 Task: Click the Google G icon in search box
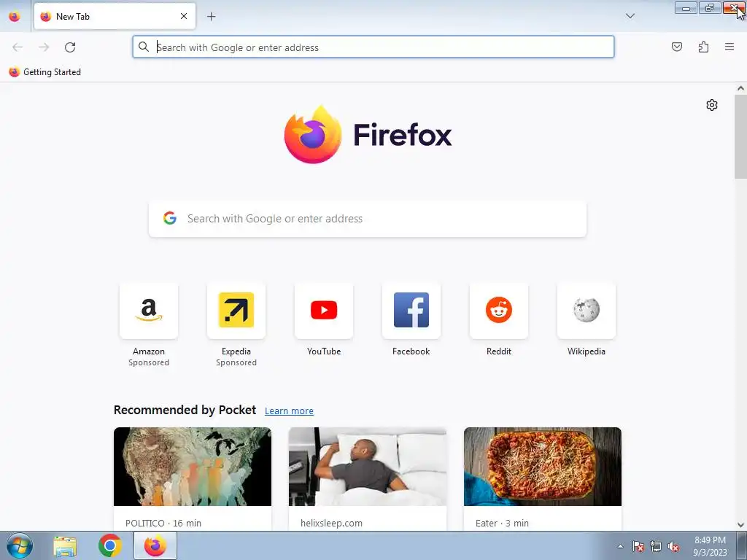pos(170,218)
